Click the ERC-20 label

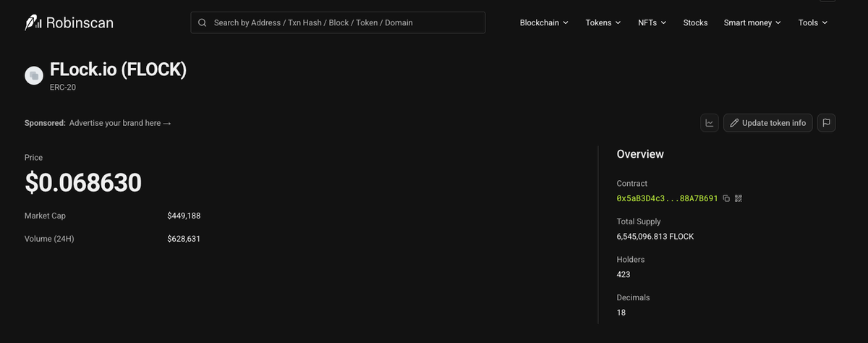click(x=63, y=88)
